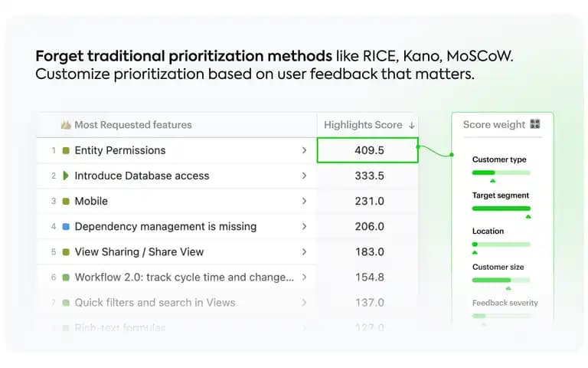The height and width of the screenshot is (368, 588).
Task: Click the green square icon next to Mobile
Action: [66, 202]
